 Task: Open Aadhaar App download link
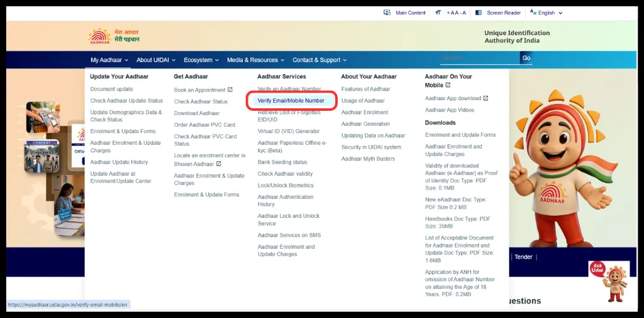pyautogui.click(x=453, y=98)
